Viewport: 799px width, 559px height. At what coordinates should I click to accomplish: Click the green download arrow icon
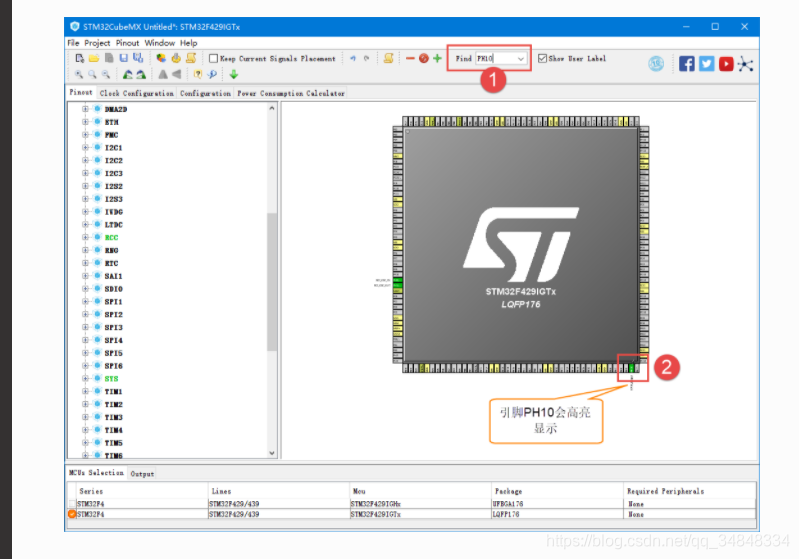(x=234, y=74)
